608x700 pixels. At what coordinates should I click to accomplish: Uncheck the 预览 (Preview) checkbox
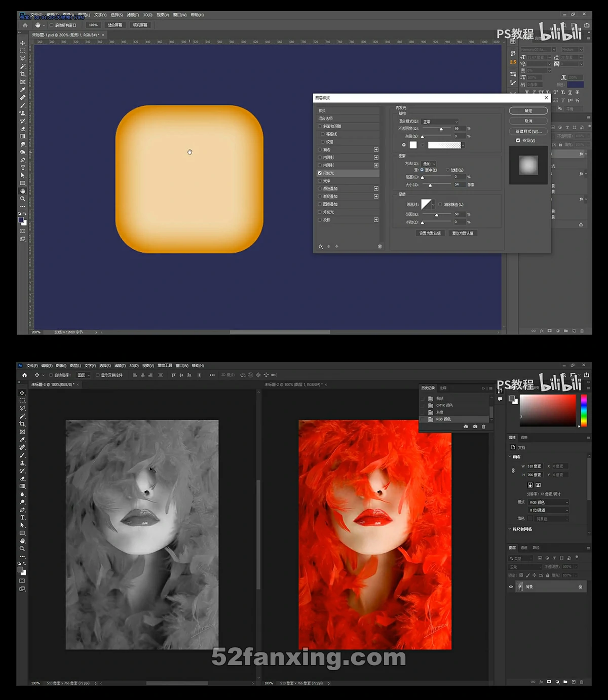(x=518, y=140)
